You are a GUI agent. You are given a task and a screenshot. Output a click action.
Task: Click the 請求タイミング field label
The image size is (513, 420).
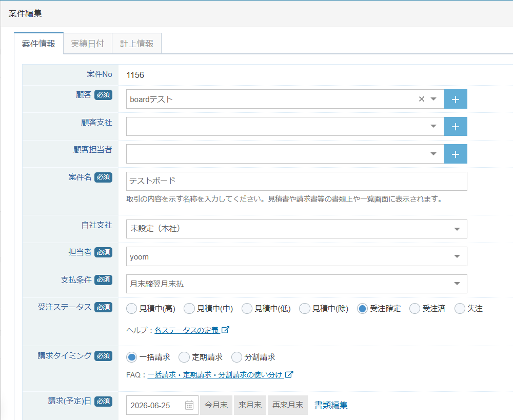65,355
